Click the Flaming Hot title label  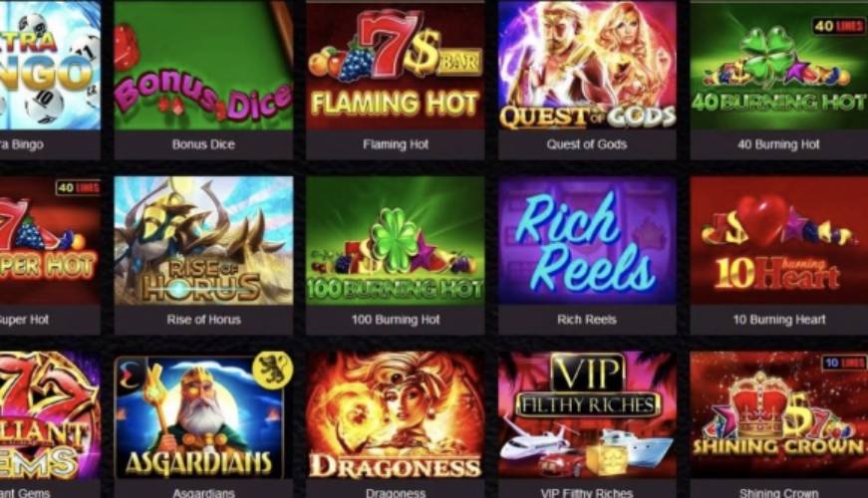(x=396, y=144)
